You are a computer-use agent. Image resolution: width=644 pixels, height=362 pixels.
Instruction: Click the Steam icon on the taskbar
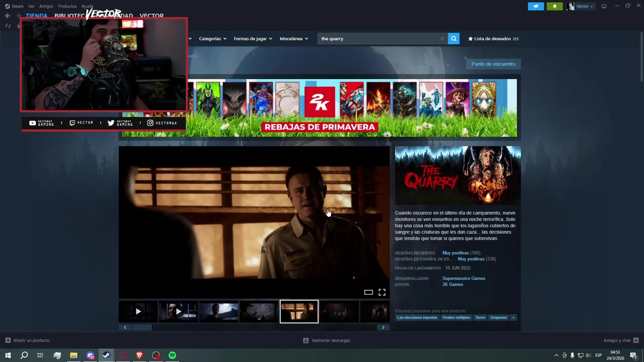(106, 355)
